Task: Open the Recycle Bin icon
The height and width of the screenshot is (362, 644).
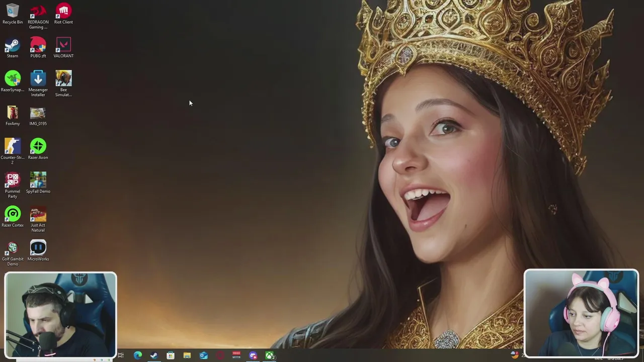Action: point(13,14)
